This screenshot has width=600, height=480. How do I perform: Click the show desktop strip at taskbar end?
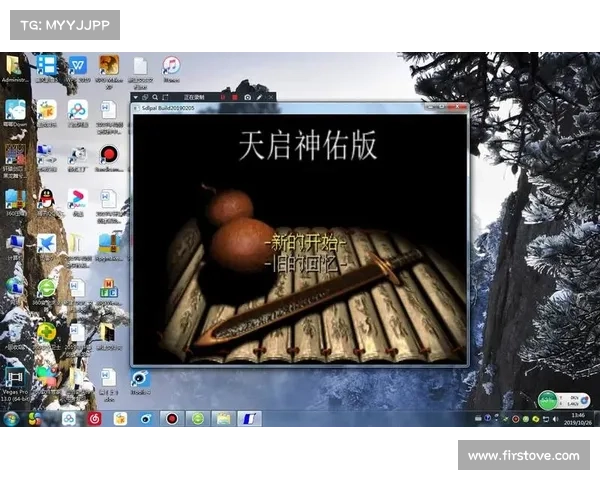click(x=597, y=419)
